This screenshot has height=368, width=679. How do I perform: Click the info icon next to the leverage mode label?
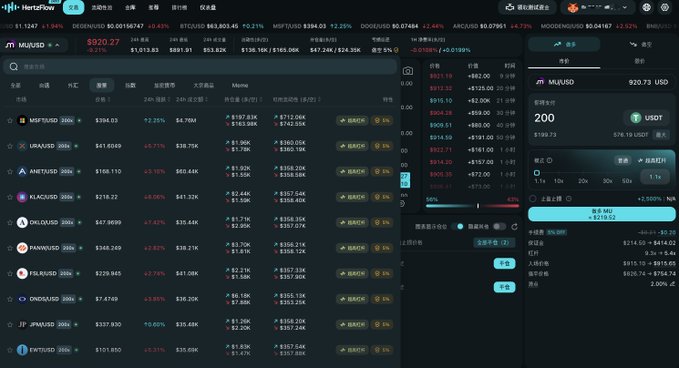pyautogui.click(x=549, y=160)
